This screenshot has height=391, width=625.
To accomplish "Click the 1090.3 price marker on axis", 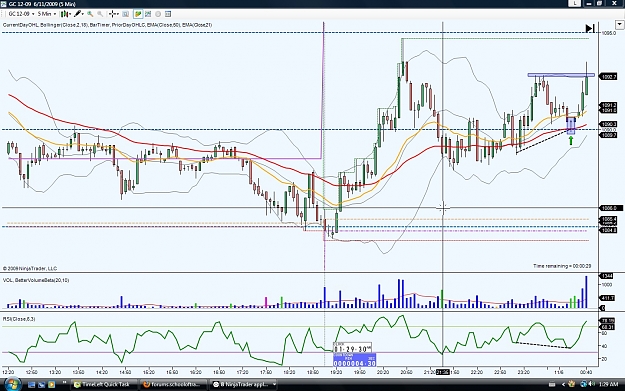I will 609,124.
